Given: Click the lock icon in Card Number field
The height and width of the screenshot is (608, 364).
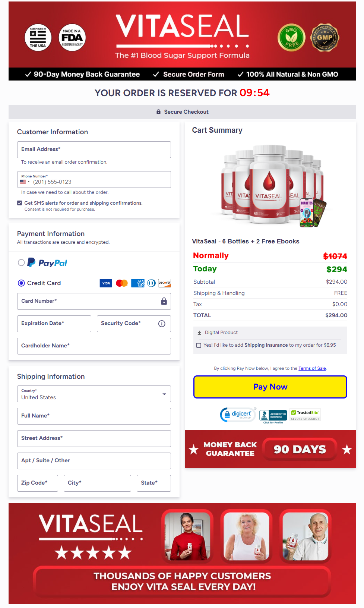Looking at the screenshot, I should pyautogui.click(x=164, y=301).
